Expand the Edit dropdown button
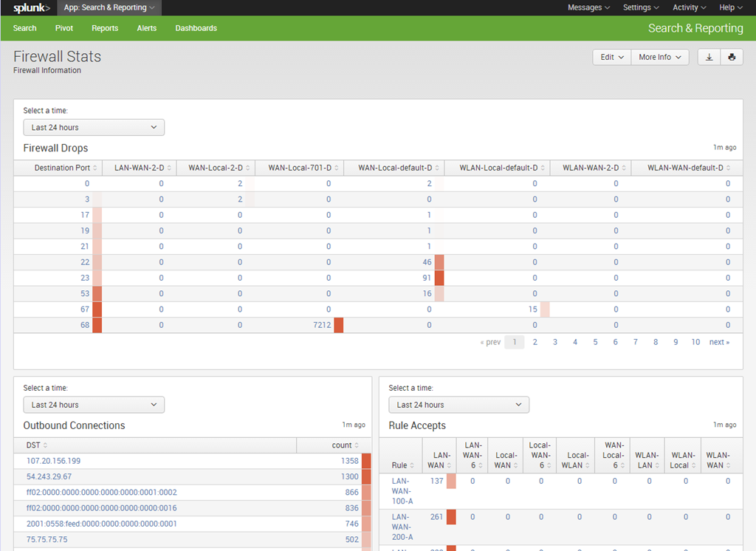Screen dimensions: 756x551 click(x=612, y=57)
